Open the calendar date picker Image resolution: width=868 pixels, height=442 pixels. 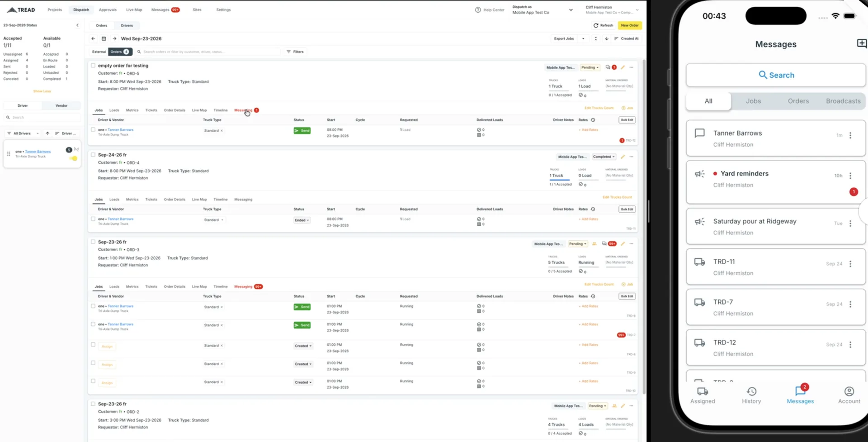point(104,38)
